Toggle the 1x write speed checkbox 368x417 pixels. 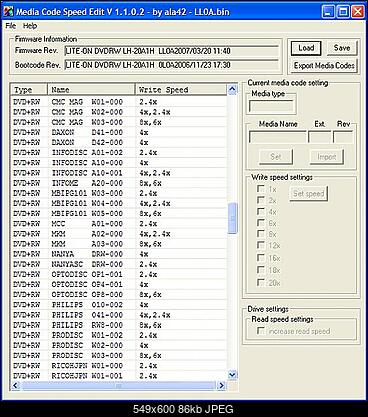point(261,189)
